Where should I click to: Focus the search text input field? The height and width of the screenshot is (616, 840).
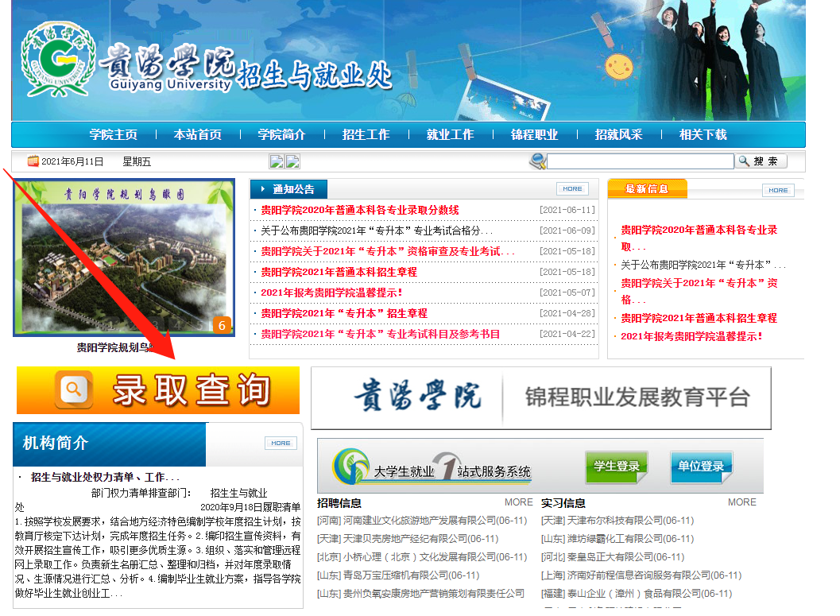pyautogui.click(x=640, y=161)
